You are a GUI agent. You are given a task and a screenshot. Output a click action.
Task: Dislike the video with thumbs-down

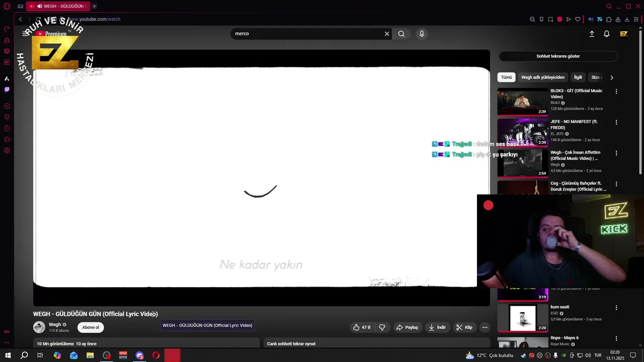click(382, 327)
